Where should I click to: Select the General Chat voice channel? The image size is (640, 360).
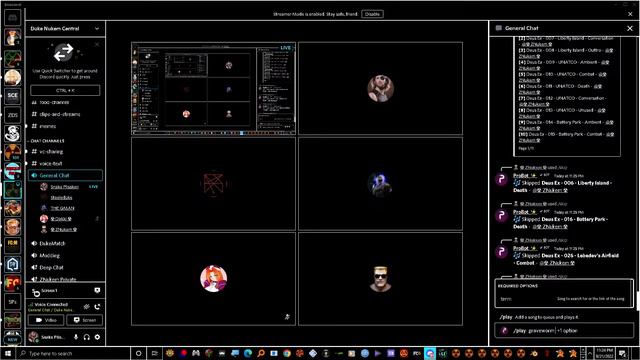pos(65,176)
